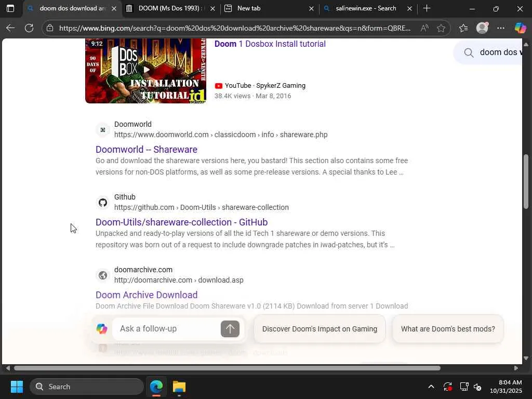Image resolution: width=532 pixels, height=399 pixels.
Task: Add this page to favorites star
Action: point(441,28)
